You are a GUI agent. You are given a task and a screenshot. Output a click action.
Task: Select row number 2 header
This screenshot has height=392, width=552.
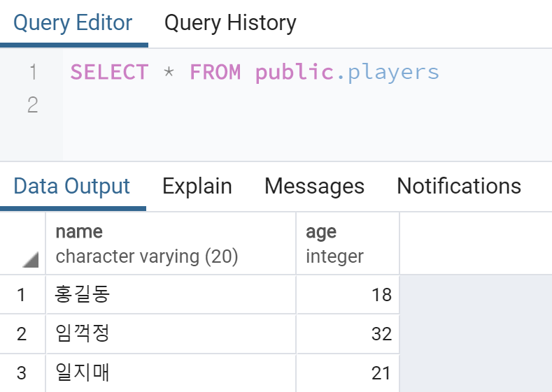click(22, 333)
